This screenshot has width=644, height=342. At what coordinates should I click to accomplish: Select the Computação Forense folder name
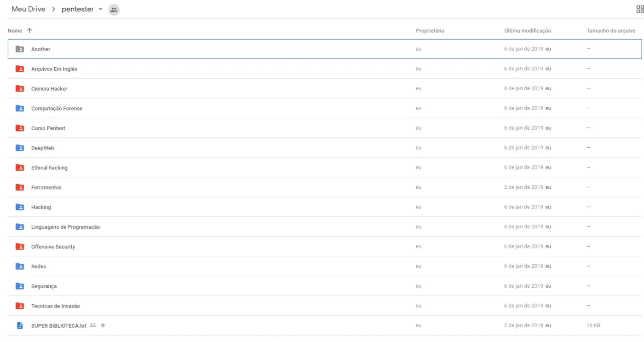57,109
